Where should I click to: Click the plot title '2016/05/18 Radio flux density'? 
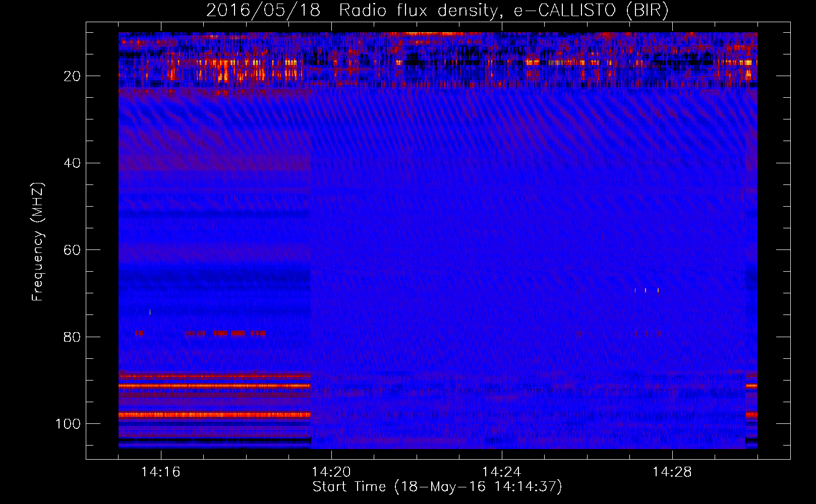(437, 11)
